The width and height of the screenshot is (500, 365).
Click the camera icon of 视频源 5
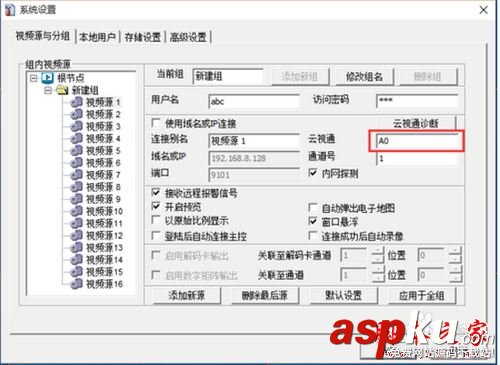(x=77, y=150)
